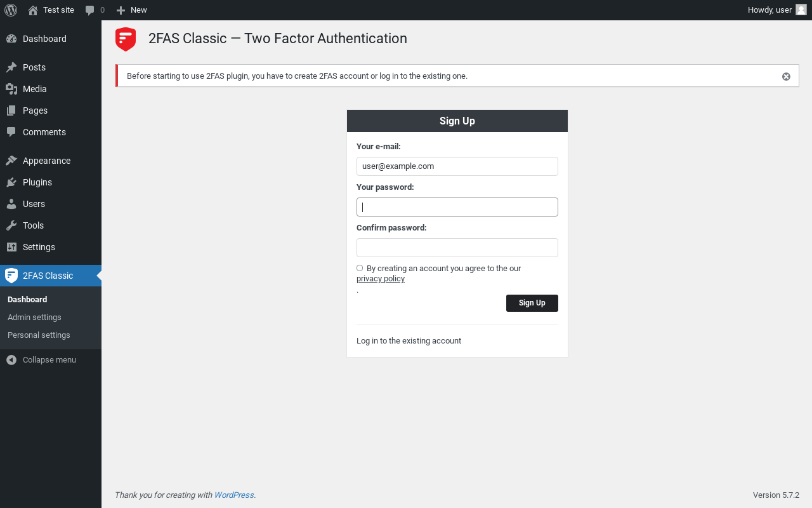Open Admin settings submenu item
Viewport: 812px width, 508px height.
34,317
